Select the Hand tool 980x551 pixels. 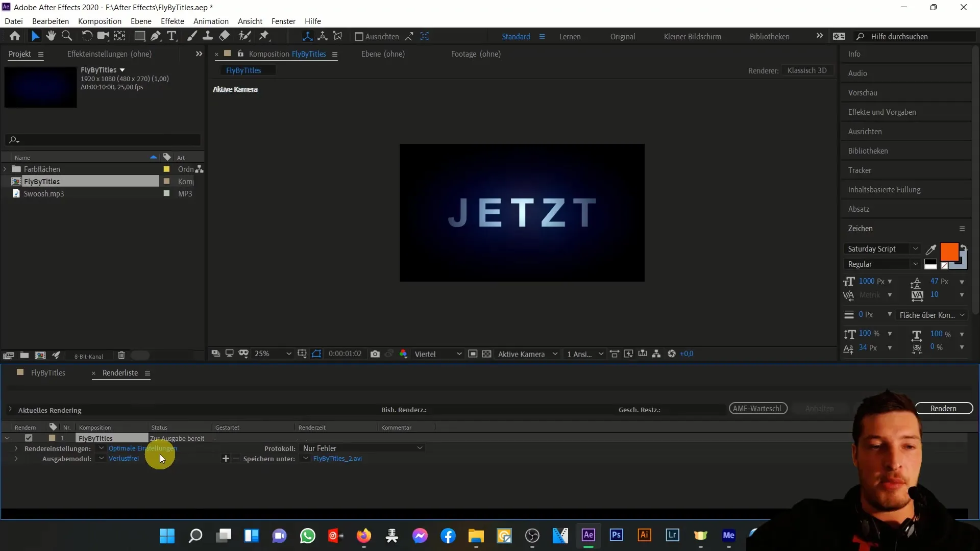pyautogui.click(x=51, y=36)
